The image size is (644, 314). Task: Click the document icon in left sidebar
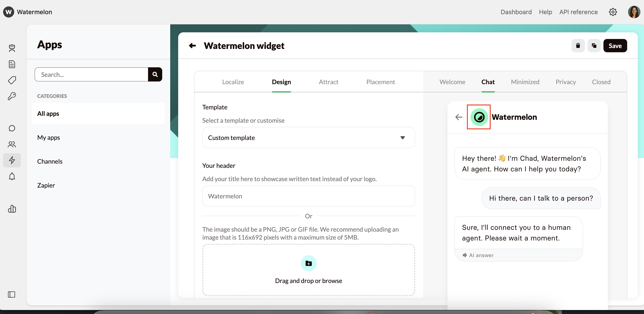coord(12,64)
